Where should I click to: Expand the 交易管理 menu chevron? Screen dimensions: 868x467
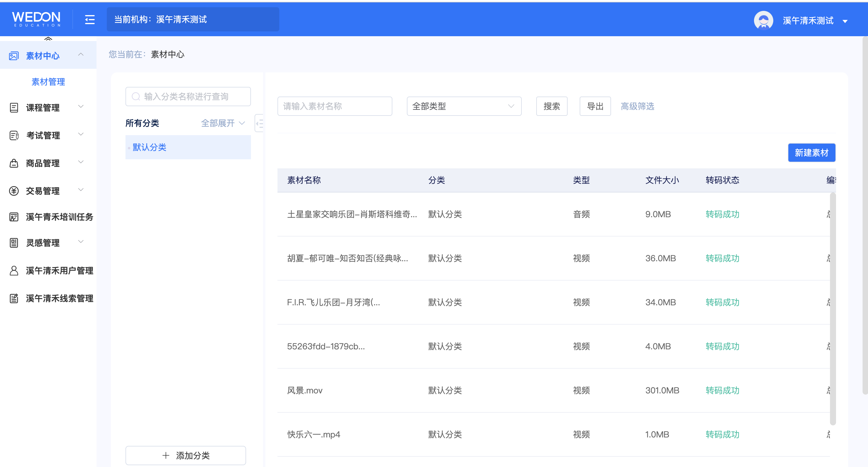pyautogui.click(x=81, y=189)
